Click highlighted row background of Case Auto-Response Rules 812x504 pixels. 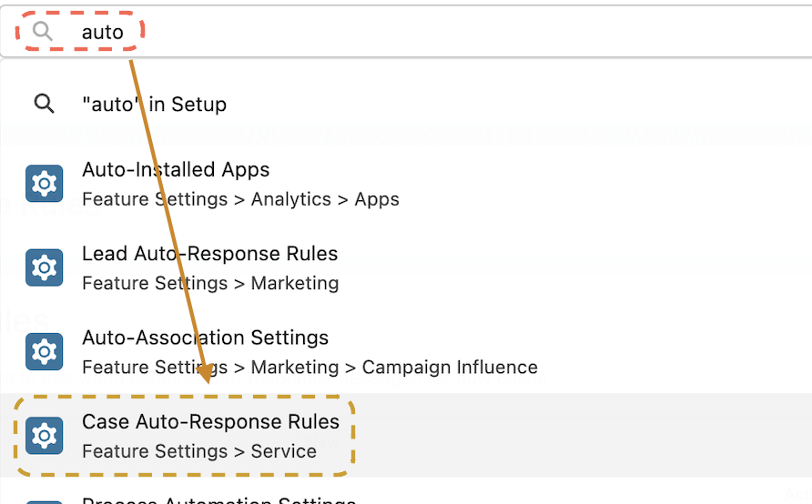[583, 436]
